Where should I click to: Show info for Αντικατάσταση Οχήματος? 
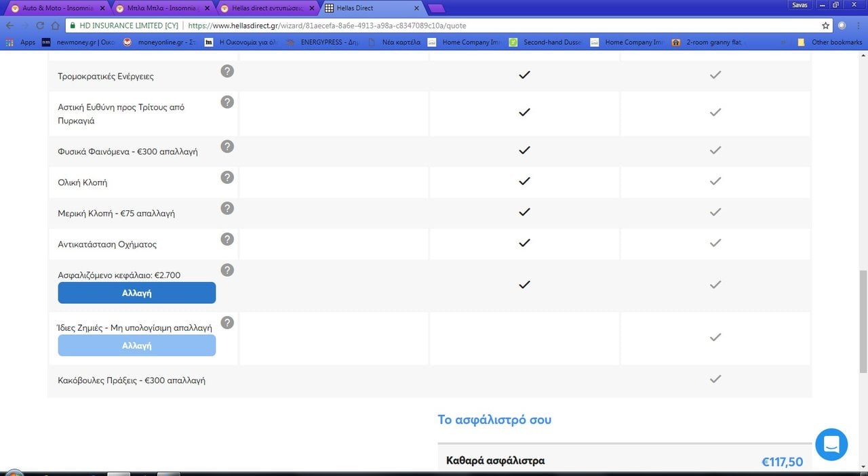click(x=227, y=239)
